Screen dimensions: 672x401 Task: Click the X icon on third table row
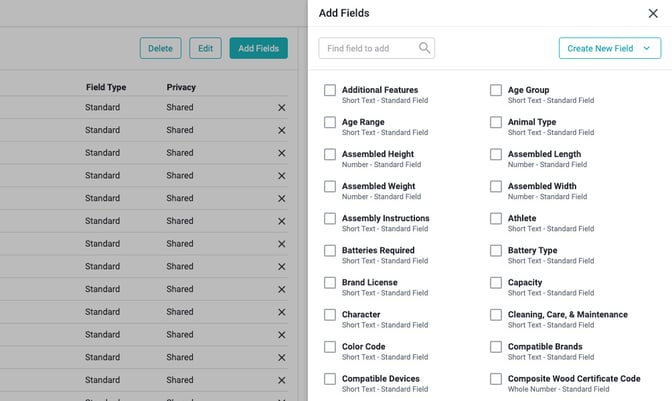(281, 153)
